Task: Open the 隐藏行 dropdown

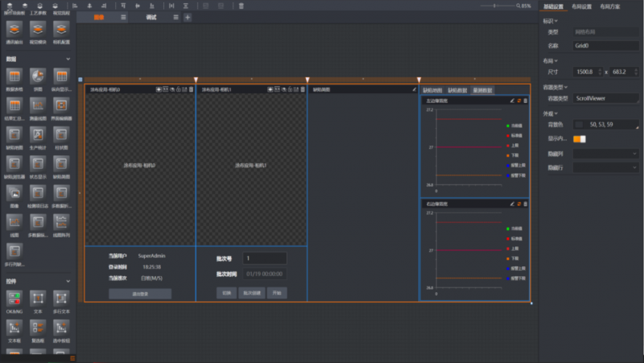Action: [606, 167]
